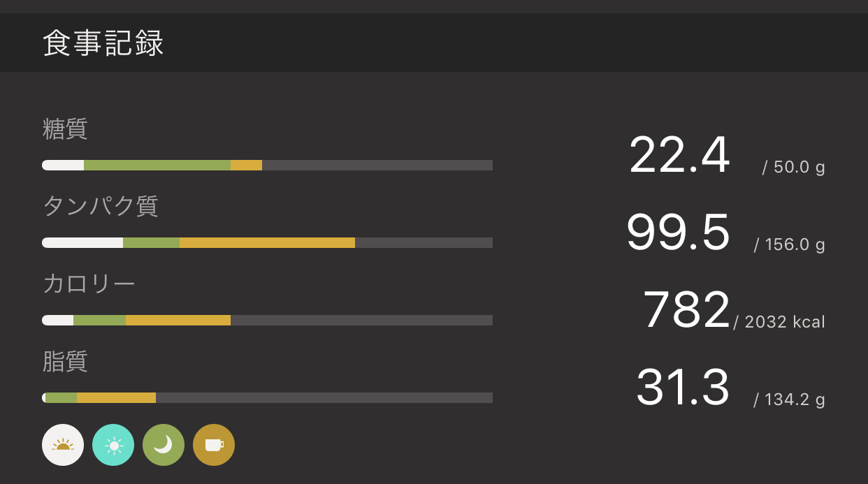Click the 糖質 label

65,129
